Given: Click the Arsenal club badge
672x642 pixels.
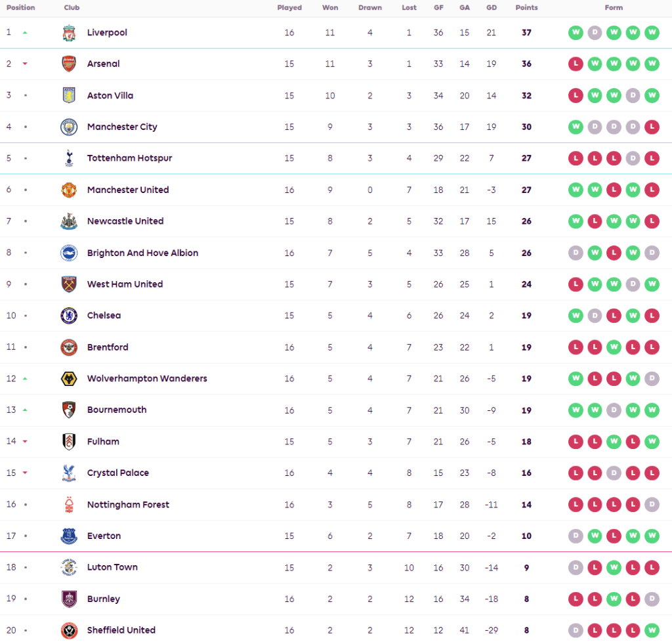Looking at the screenshot, I should pos(69,64).
